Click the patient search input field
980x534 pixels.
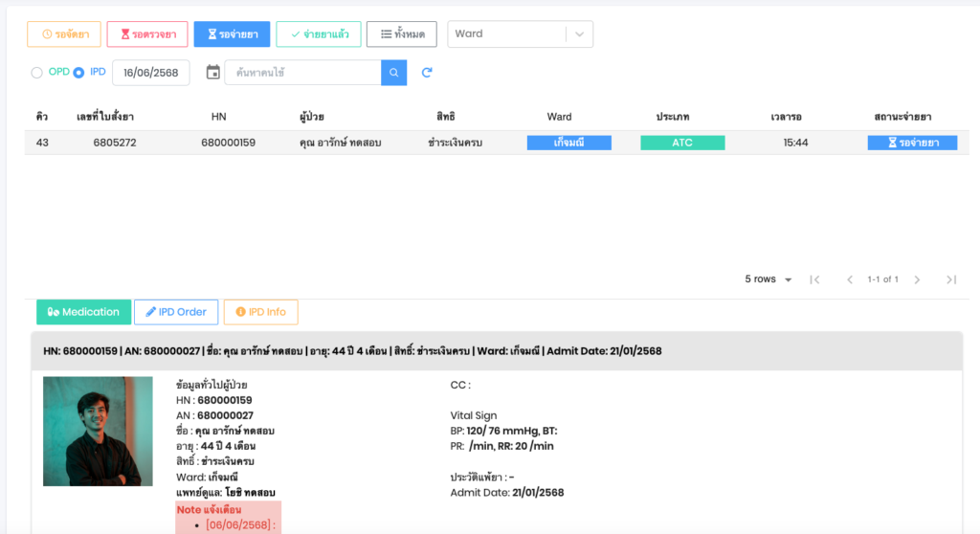coord(302,73)
